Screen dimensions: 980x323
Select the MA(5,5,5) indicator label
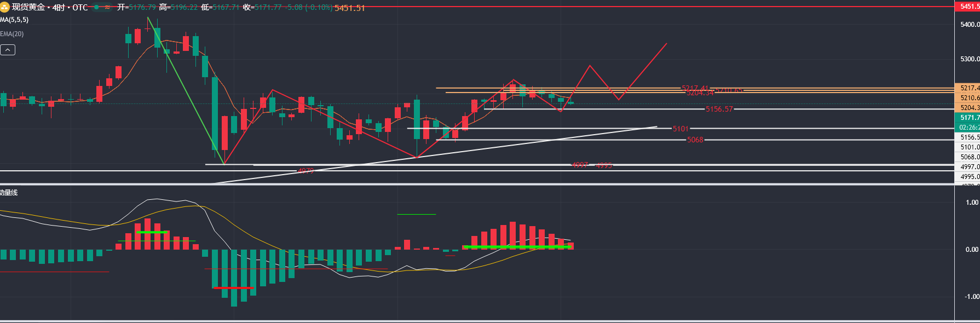pyautogui.click(x=14, y=20)
